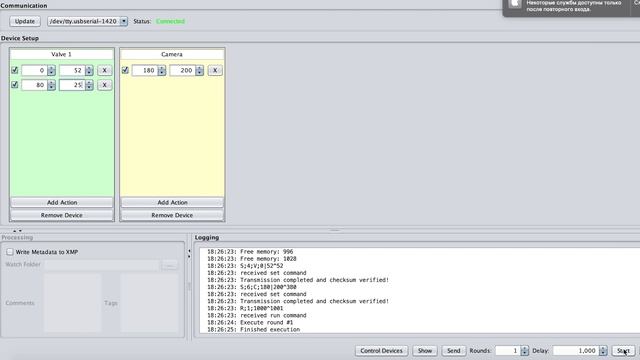This screenshot has width=640, height=360.
Task: Toggle second Valve 1 action checkbox
Action: click(x=15, y=84)
